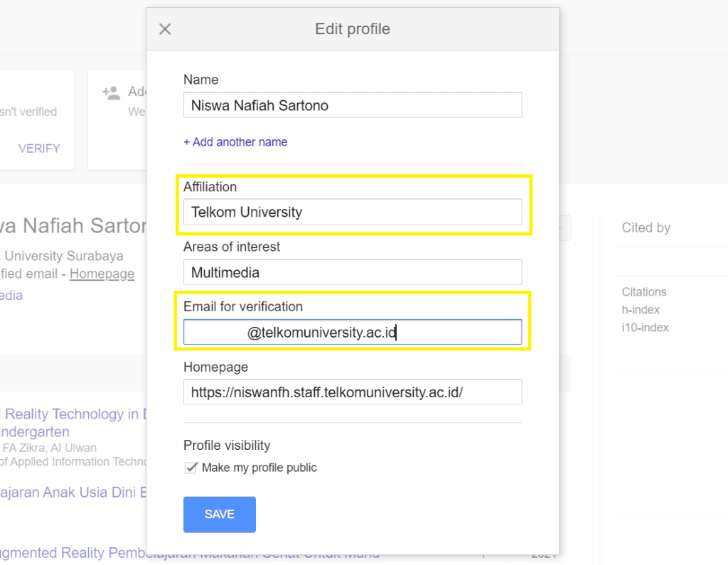Click the Email for verification field
This screenshot has height=565, width=728.
click(x=353, y=332)
